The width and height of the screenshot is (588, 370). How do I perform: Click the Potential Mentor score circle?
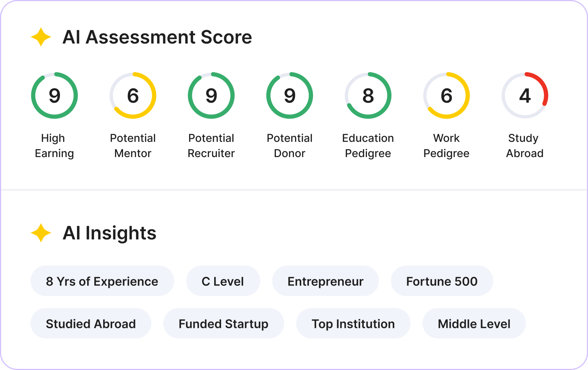(133, 95)
